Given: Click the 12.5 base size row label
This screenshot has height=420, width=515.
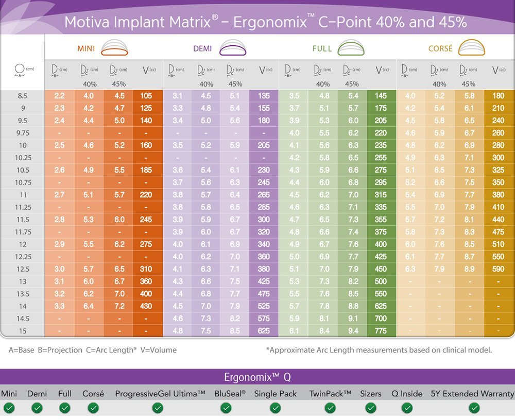Looking at the screenshot, I should (x=22, y=269).
